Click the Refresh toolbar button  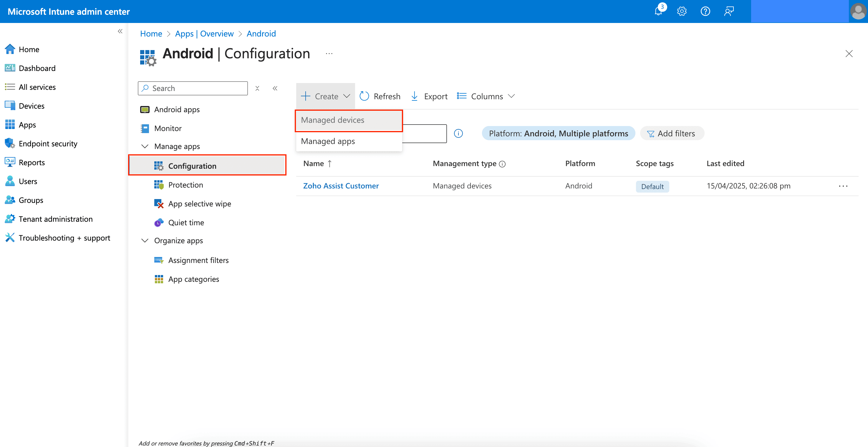click(380, 96)
